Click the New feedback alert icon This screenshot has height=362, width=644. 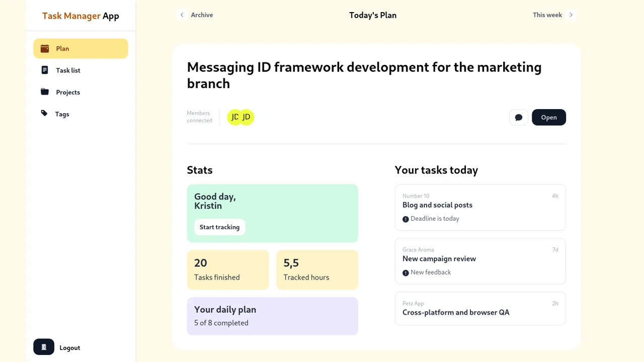(x=406, y=273)
